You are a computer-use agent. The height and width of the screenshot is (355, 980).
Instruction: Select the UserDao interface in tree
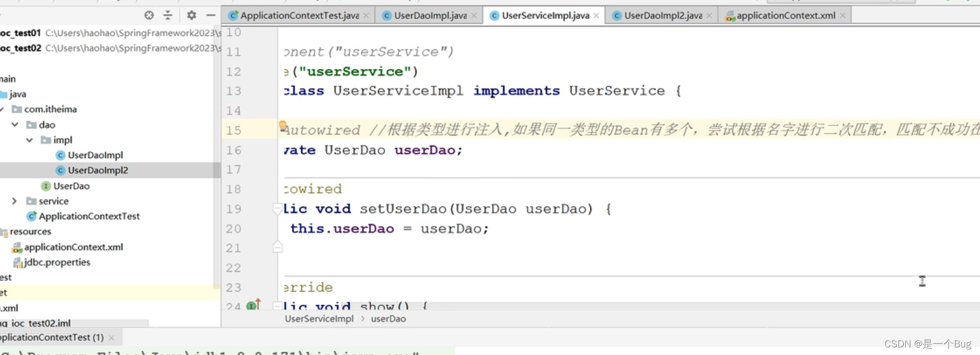(x=71, y=186)
